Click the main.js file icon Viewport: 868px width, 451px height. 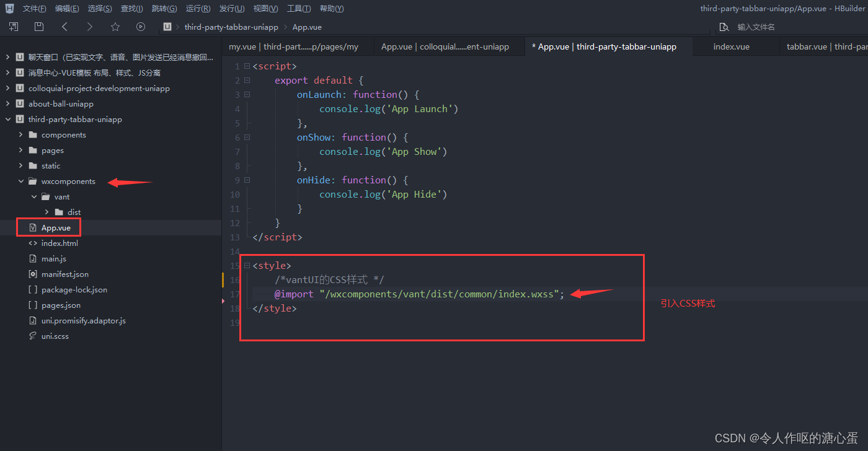click(33, 258)
